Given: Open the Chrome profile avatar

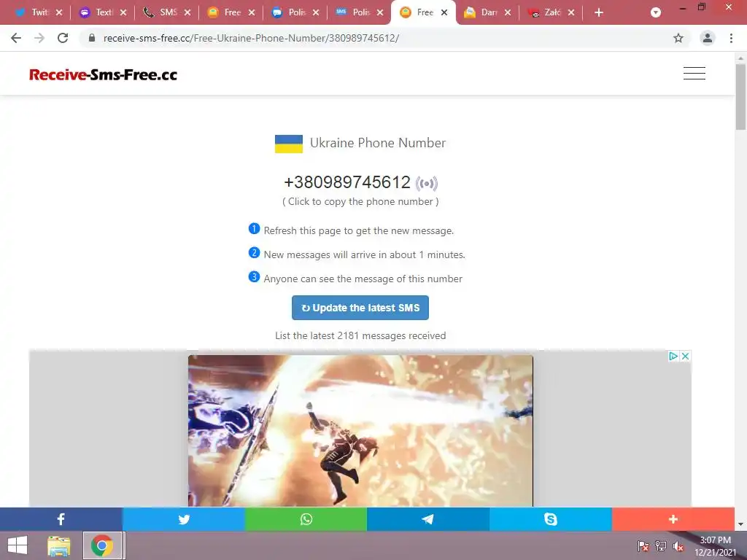Looking at the screenshot, I should click(708, 38).
